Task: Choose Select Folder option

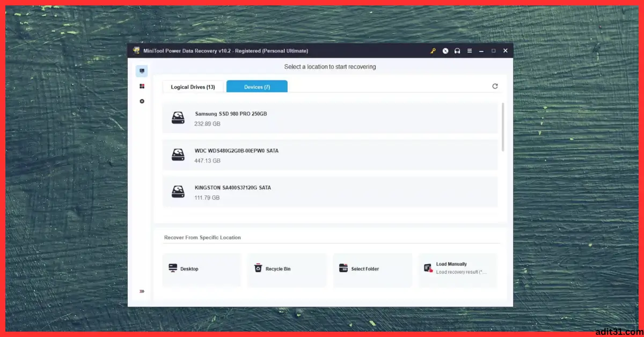Action: coord(372,270)
